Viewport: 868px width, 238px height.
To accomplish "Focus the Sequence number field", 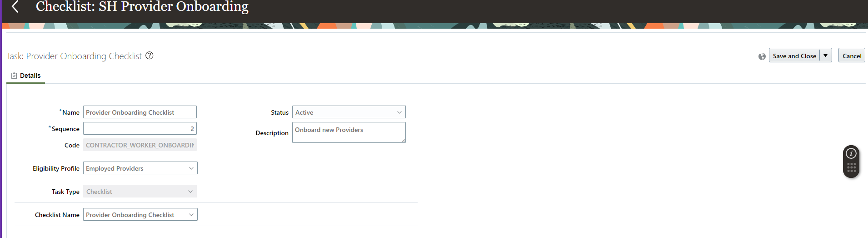I will click(140, 128).
